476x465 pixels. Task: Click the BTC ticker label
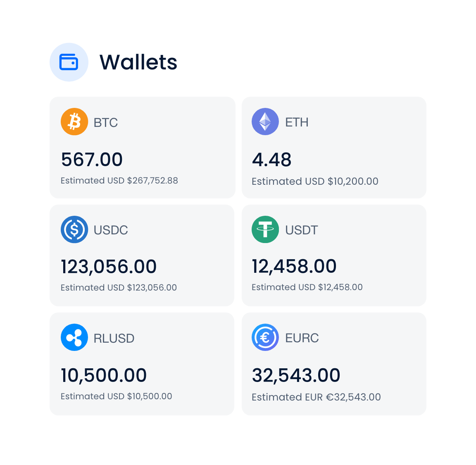106,123
